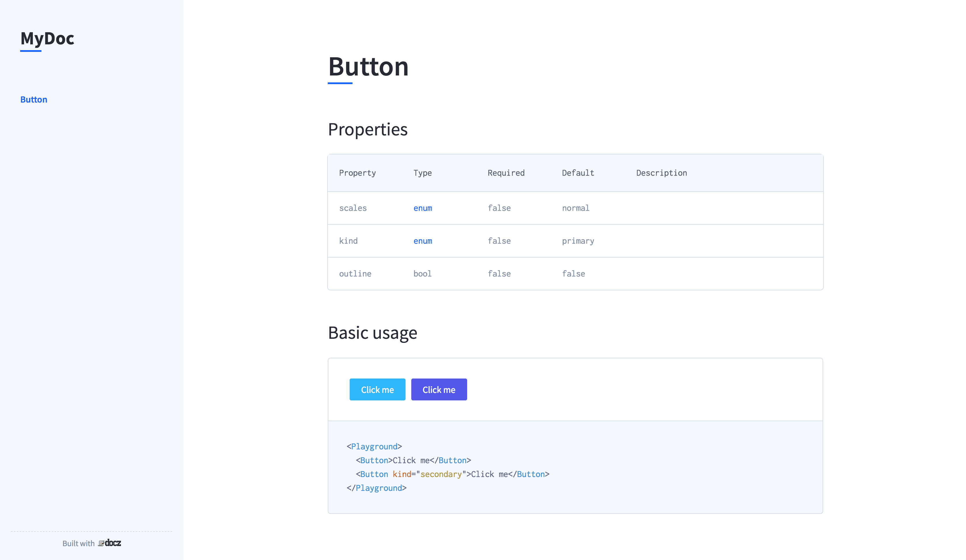The height and width of the screenshot is (560, 966).
Task: Click the Default column header
Action: click(578, 173)
